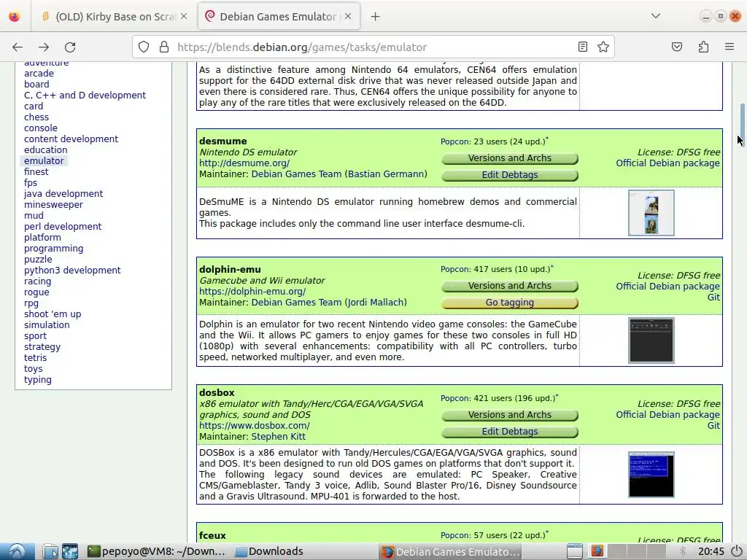Open the Pocket save icon
The height and width of the screenshot is (560, 747).
coord(677,47)
